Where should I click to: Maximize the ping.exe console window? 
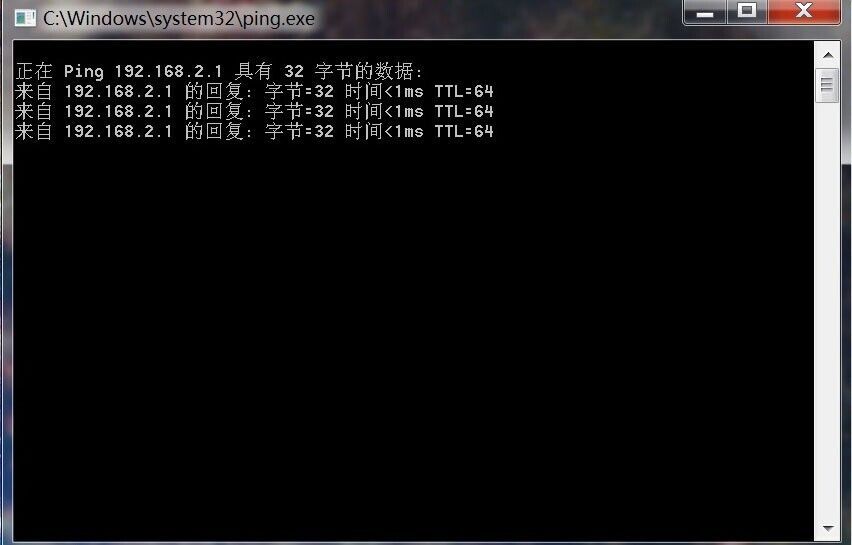pos(747,11)
